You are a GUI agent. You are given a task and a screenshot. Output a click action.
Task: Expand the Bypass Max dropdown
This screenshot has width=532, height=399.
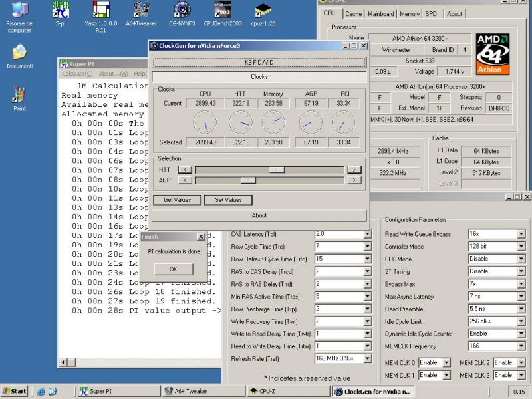521,284
